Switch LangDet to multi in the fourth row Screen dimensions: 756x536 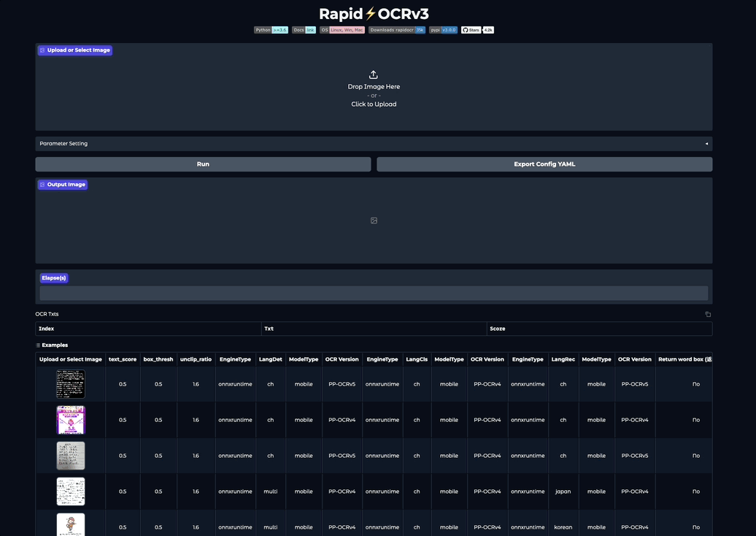[x=270, y=491]
